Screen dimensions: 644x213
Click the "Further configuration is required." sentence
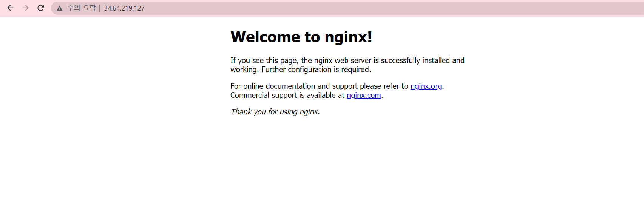tap(316, 69)
